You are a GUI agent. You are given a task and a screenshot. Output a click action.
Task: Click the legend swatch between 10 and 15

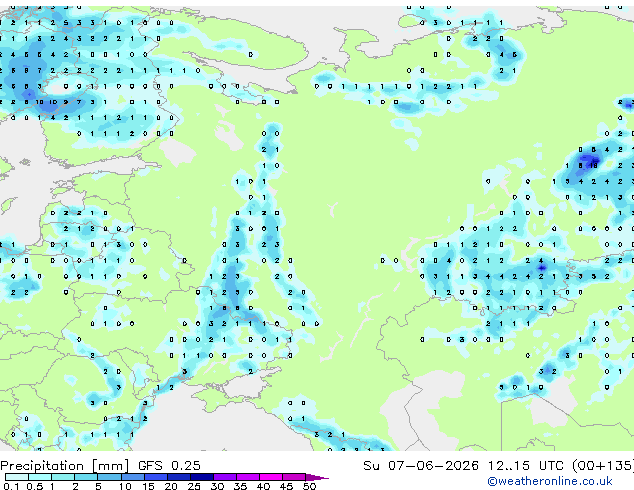(x=133, y=477)
